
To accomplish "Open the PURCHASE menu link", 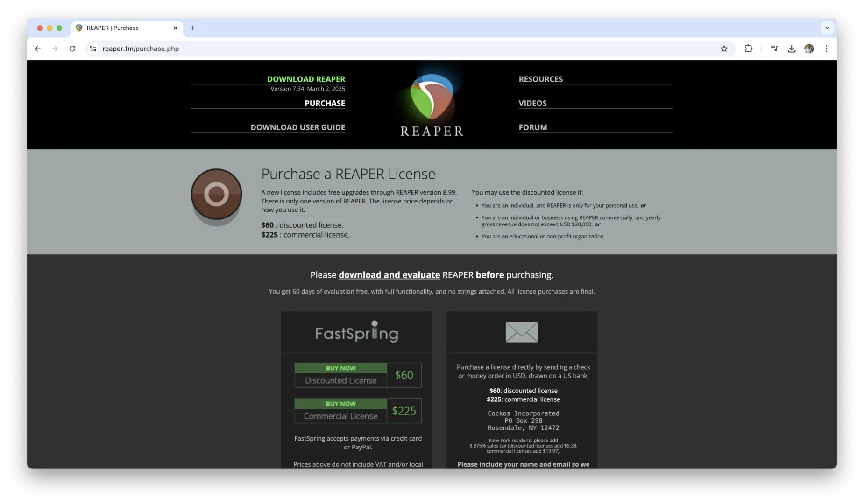I will coord(325,104).
